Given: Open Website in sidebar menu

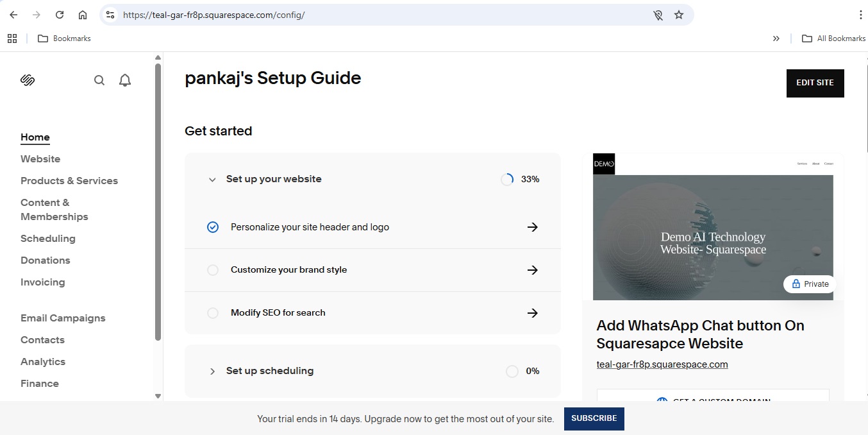Looking at the screenshot, I should [40, 159].
